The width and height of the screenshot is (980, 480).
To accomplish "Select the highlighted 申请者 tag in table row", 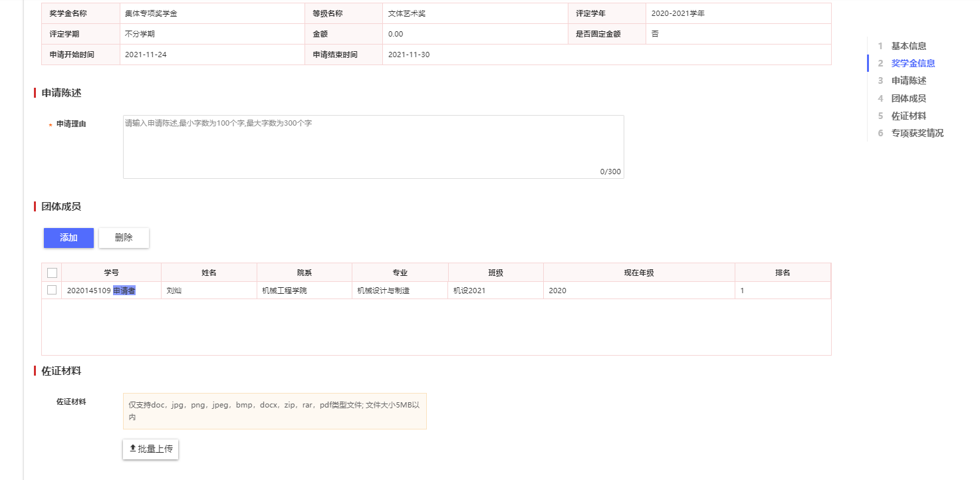I will [x=124, y=291].
